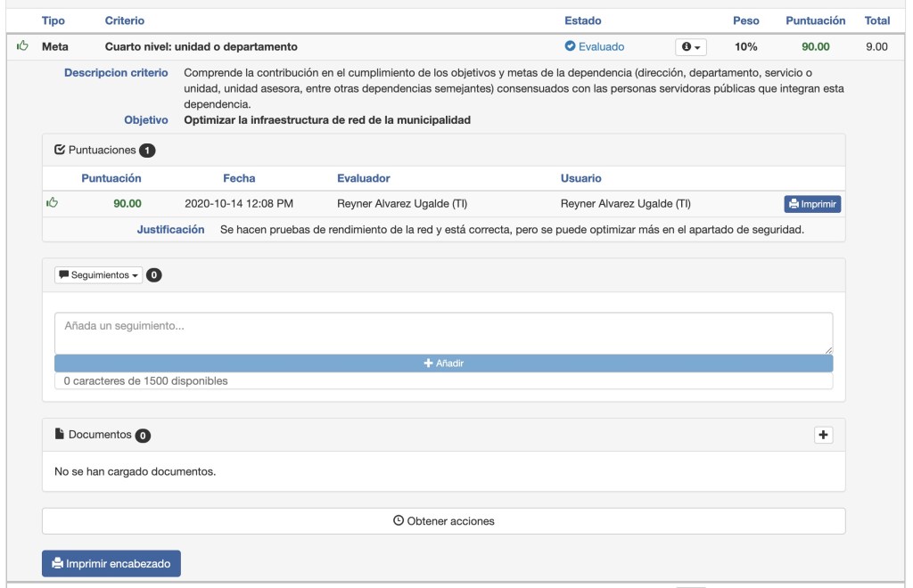Click the Documentos count badge showing 0

click(143, 436)
